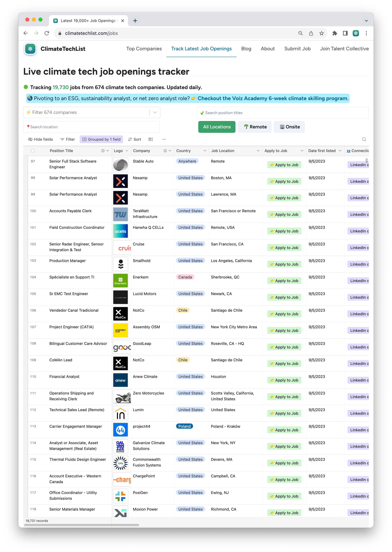Open the browser tab list chevron
Viewport: 392px width, 552px height.
[x=366, y=21]
